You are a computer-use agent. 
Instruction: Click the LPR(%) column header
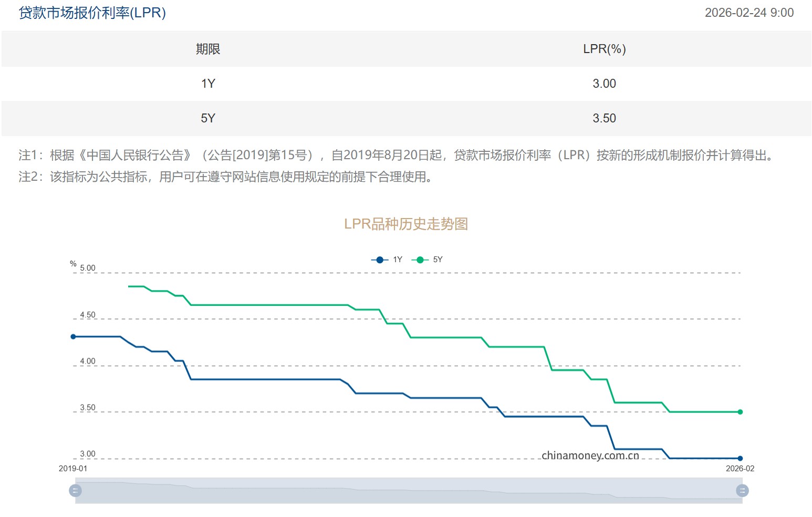click(x=604, y=49)
